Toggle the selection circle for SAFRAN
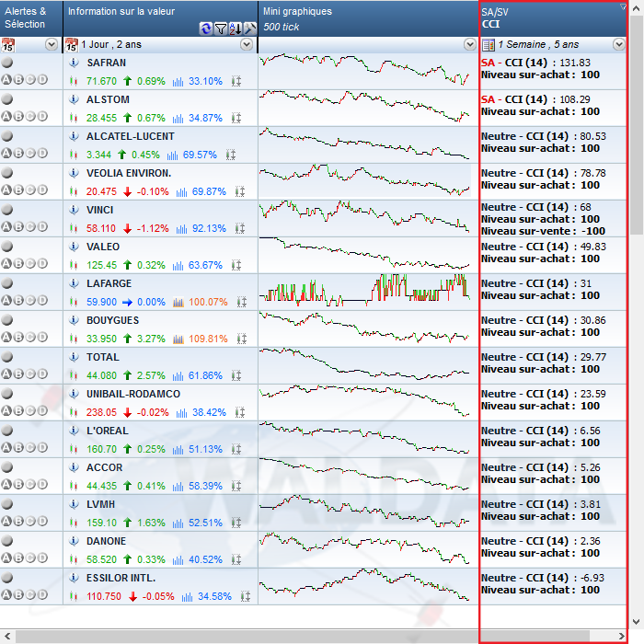Screen dimensions: 644x644 point(7,63)
